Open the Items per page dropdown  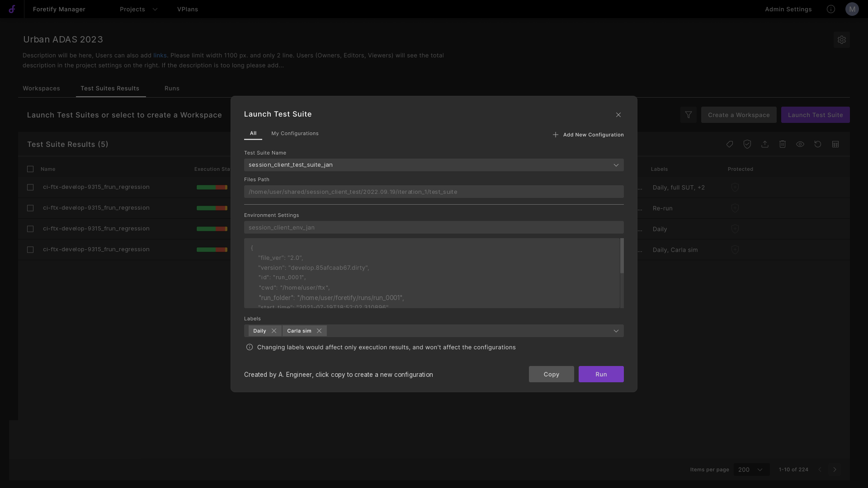tap(751, 469)
